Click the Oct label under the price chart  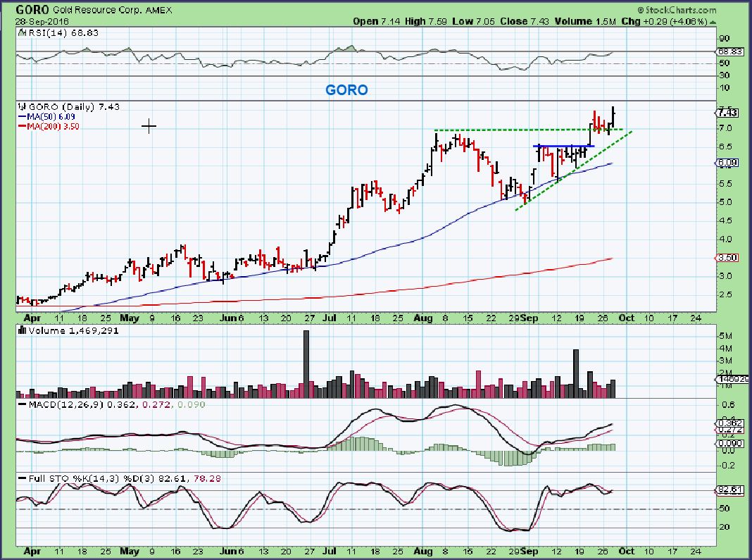(x=627, y=318)
